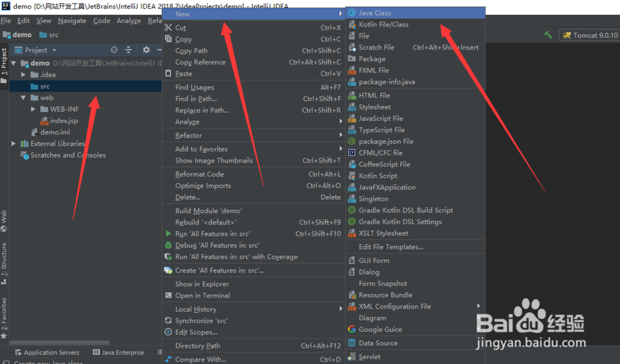
Task: Open the Code menu
Action: pos(102,20)
